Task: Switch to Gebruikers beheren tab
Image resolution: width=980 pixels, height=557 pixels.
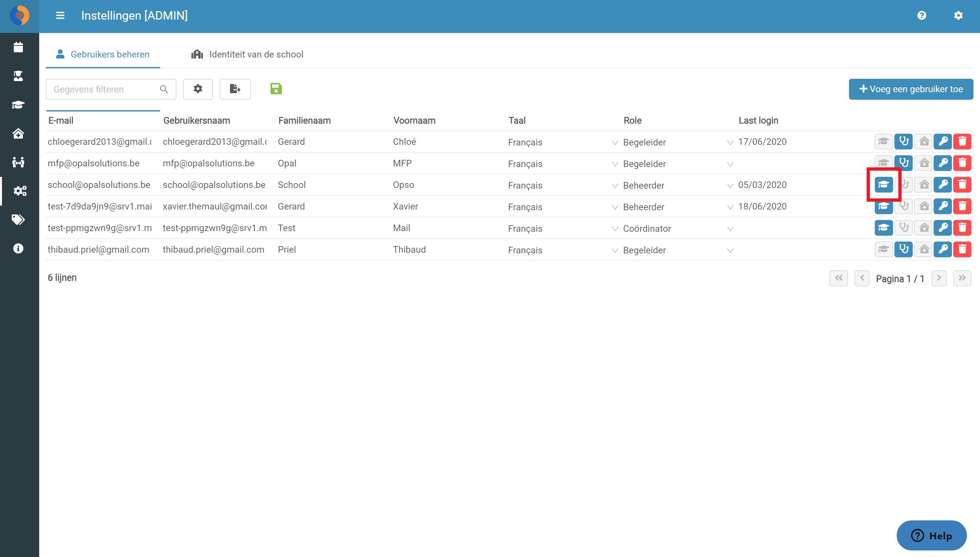Action: [x=103, y=54]
